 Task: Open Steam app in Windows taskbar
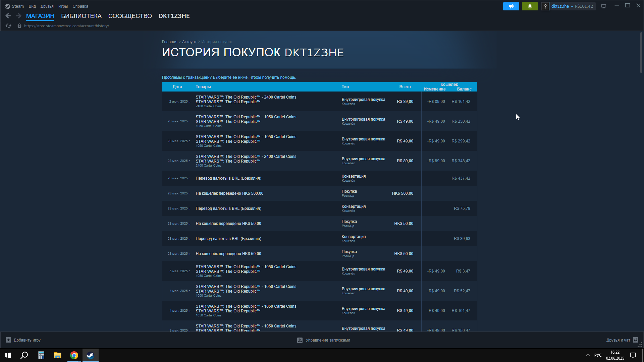click(x=90, y=355)
